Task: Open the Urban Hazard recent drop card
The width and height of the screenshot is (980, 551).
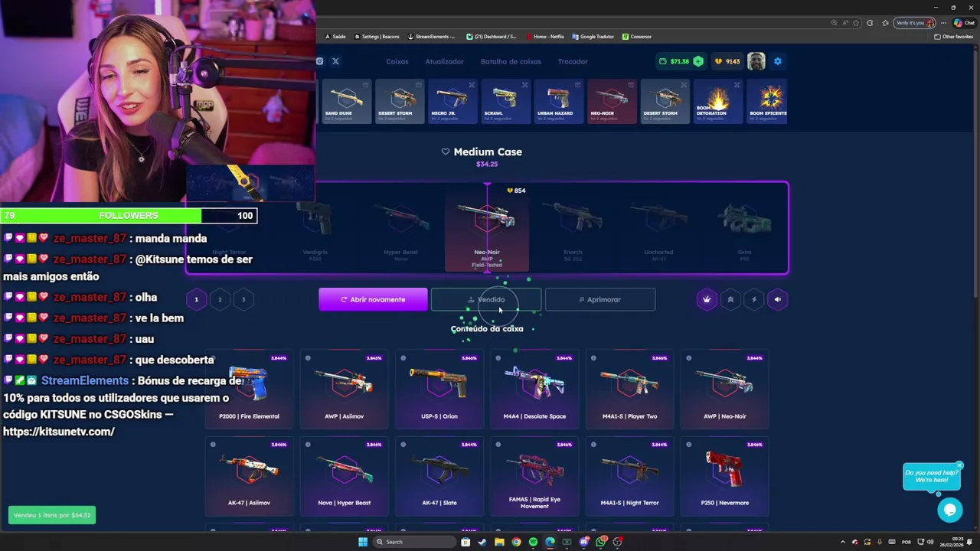Action: pyautogui.click(x=559, y=101)
